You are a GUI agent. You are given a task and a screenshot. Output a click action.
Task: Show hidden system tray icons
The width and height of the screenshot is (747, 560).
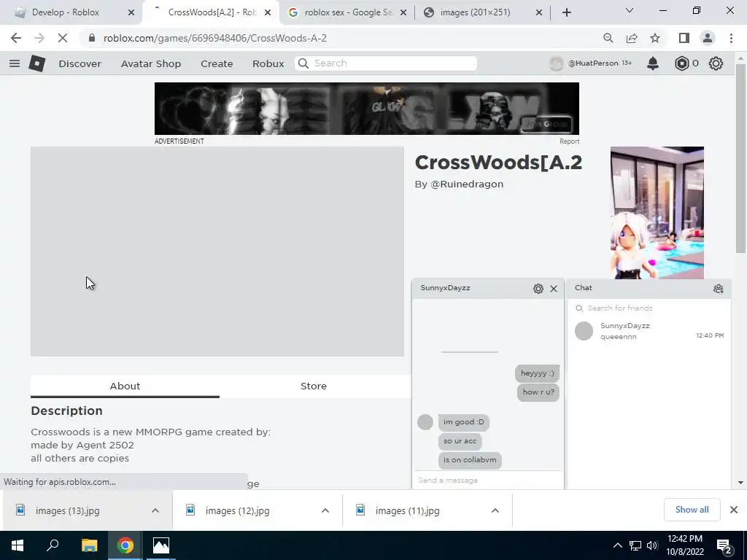[x=617, y=545]
